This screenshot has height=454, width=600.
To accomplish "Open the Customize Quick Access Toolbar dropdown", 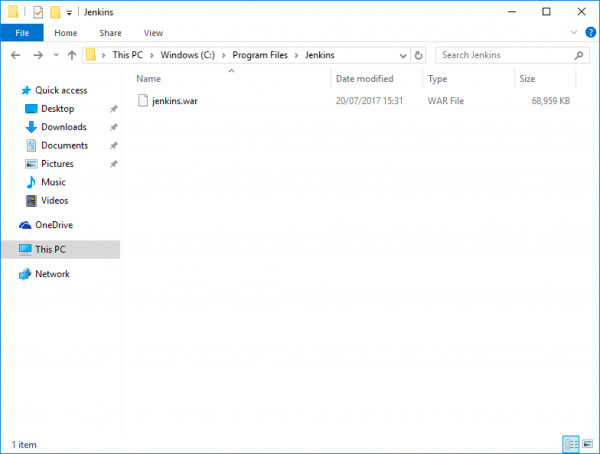I will coord(69,13).
